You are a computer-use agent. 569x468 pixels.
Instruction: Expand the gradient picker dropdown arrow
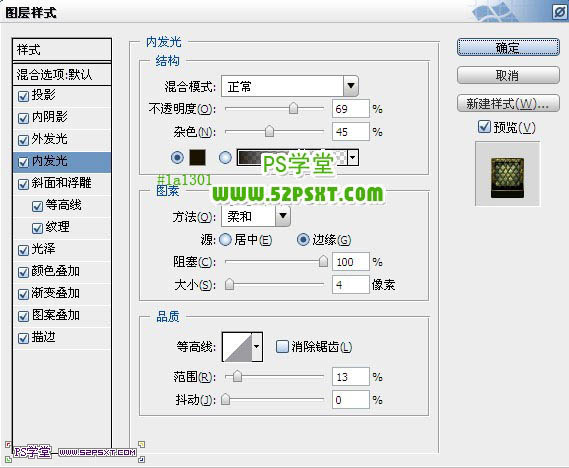[x=353, y=158]
